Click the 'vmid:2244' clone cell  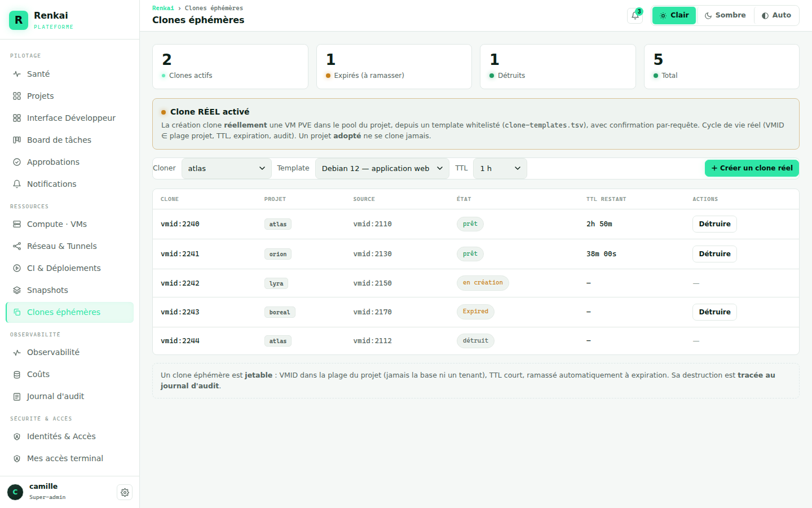click(x=180, y=341)
